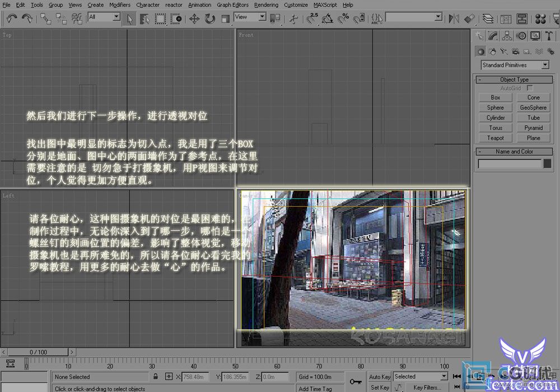Toggle Window/Crossing selection mode
This screenshot has height=392, width=560.
176,18
